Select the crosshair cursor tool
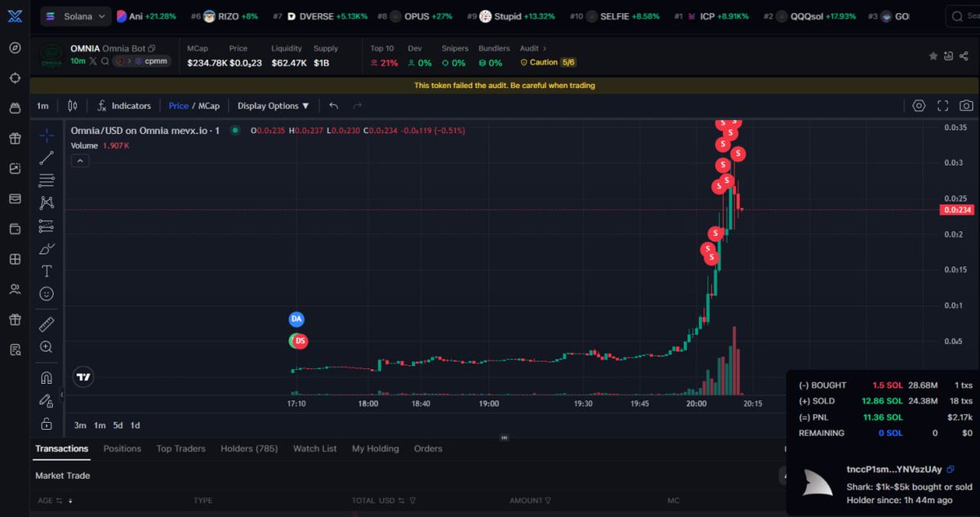Viewport: 980px width, 517px height. 47,136
